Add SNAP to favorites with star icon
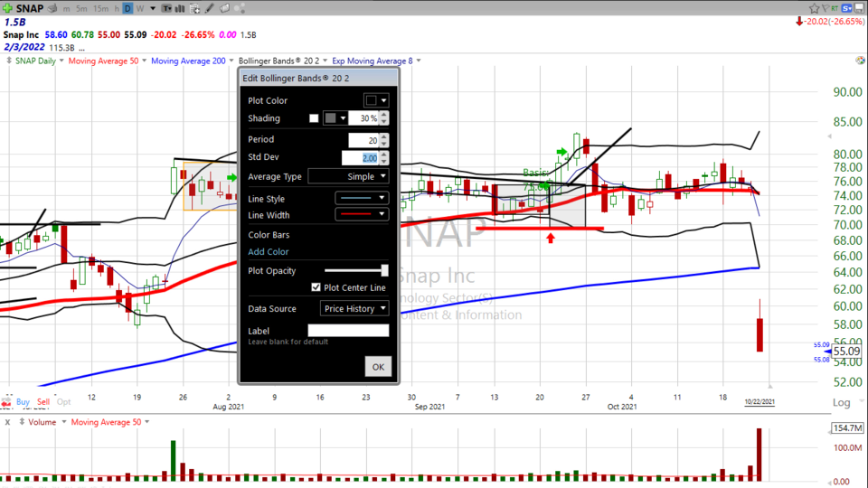Screen dimensions: 868x488 coord(815,8)
